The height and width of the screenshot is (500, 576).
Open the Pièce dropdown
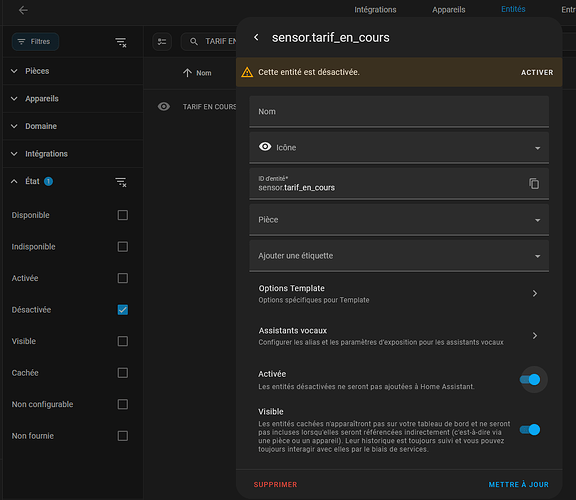click(x=399, y=220)
